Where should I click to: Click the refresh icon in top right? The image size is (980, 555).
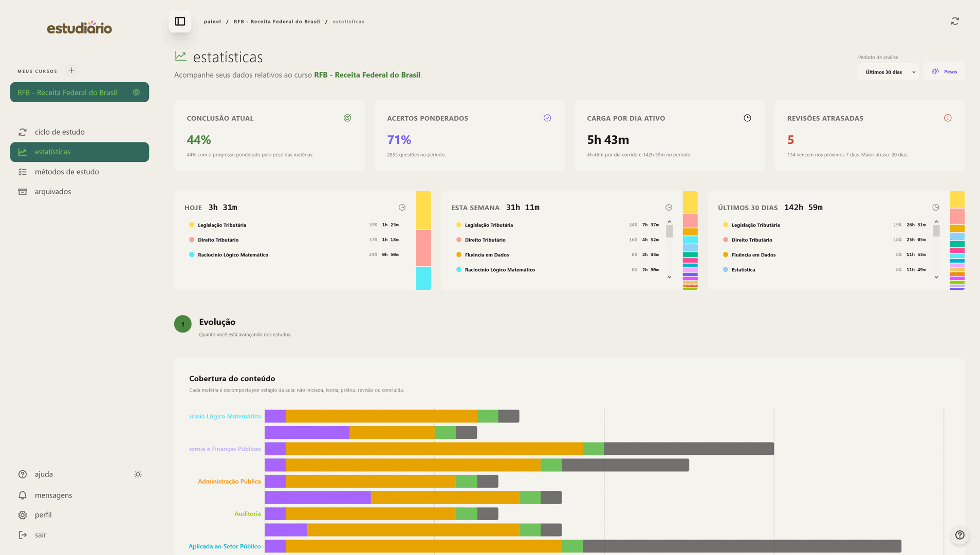tap(955, 21)
